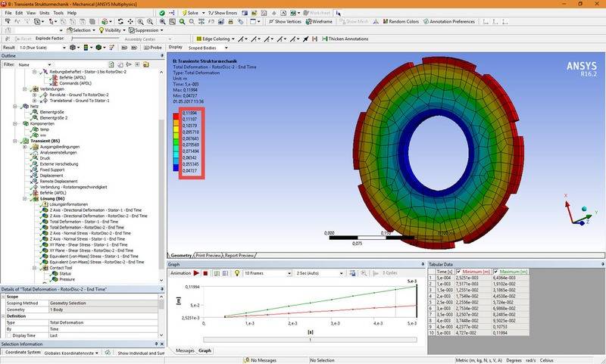This screenshot has width=606, height=364.
Task: Click the Stop animation button
Action: point(205,273)
